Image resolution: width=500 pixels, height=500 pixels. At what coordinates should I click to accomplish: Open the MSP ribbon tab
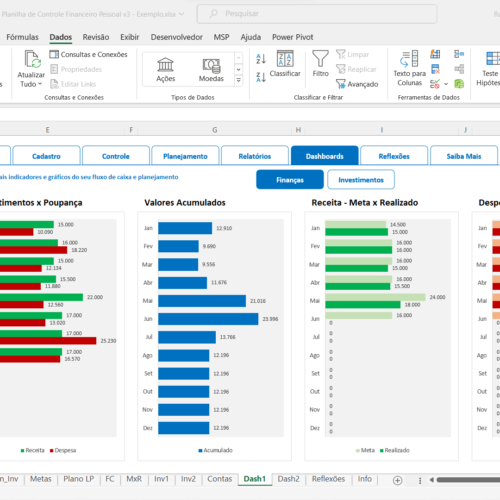point(222,37)
